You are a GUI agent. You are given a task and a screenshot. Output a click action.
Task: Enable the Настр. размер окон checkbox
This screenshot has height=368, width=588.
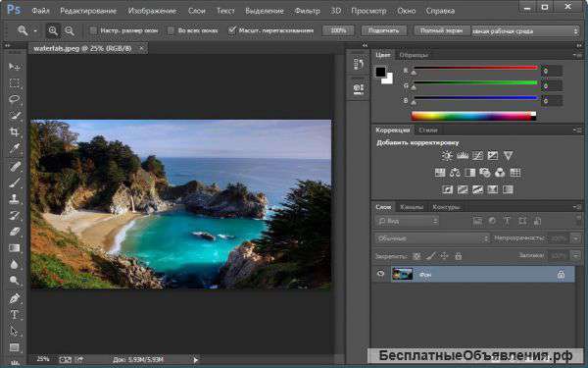(93, 30)
